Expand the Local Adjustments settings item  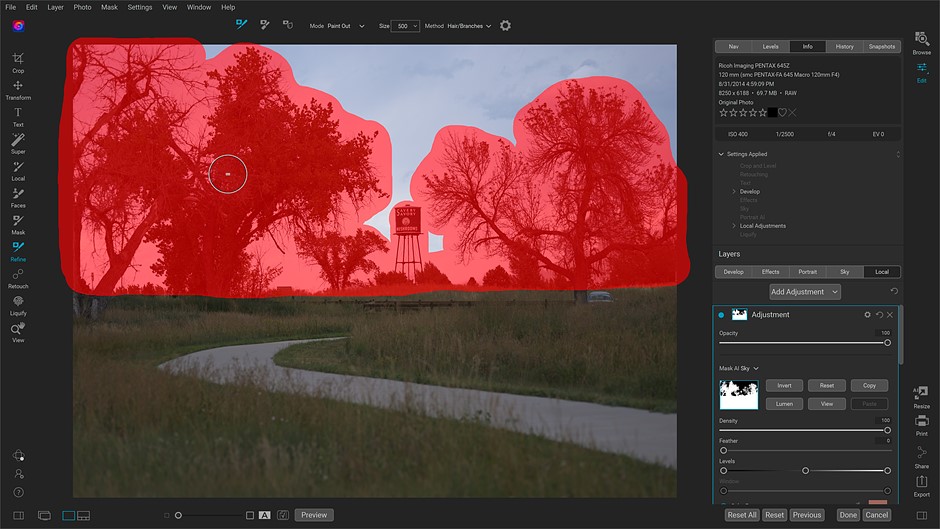point(734,226)
